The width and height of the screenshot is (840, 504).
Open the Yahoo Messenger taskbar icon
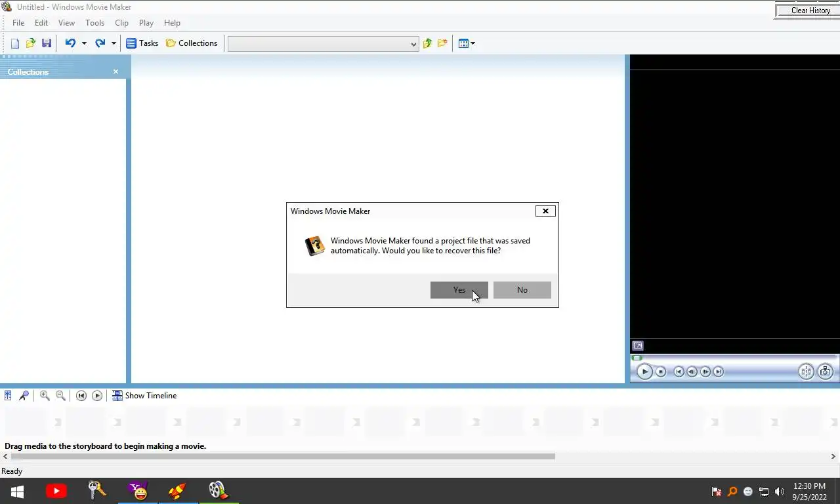(138, 491)
